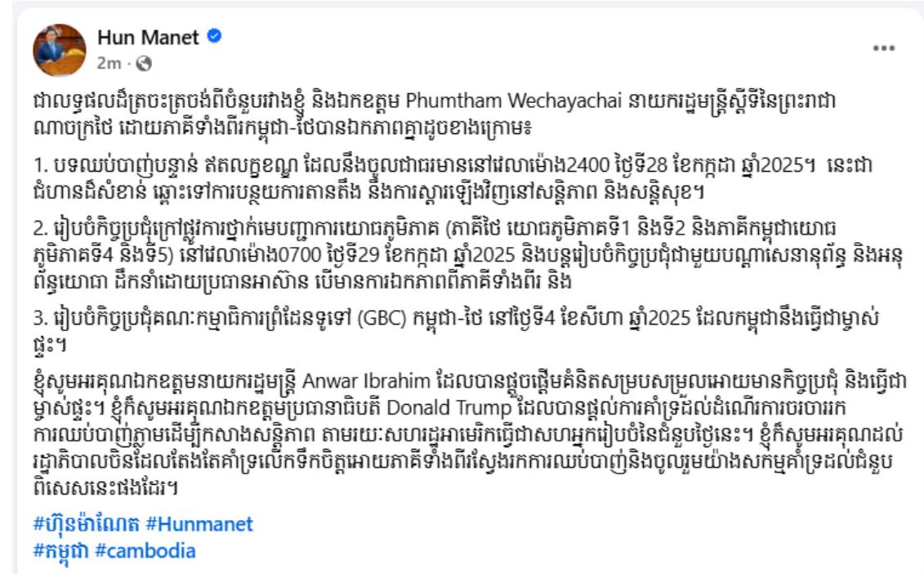Screen dimensions: 924x574
Task: Click the name "Donald Trump" in the post
Action: [449, 408]
